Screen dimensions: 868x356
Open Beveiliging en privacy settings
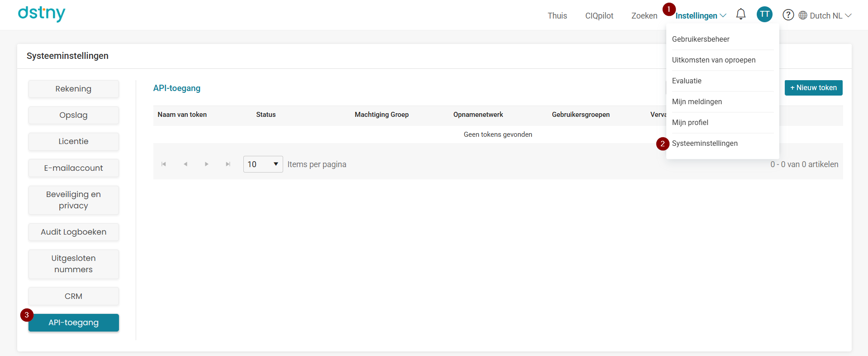74,200
